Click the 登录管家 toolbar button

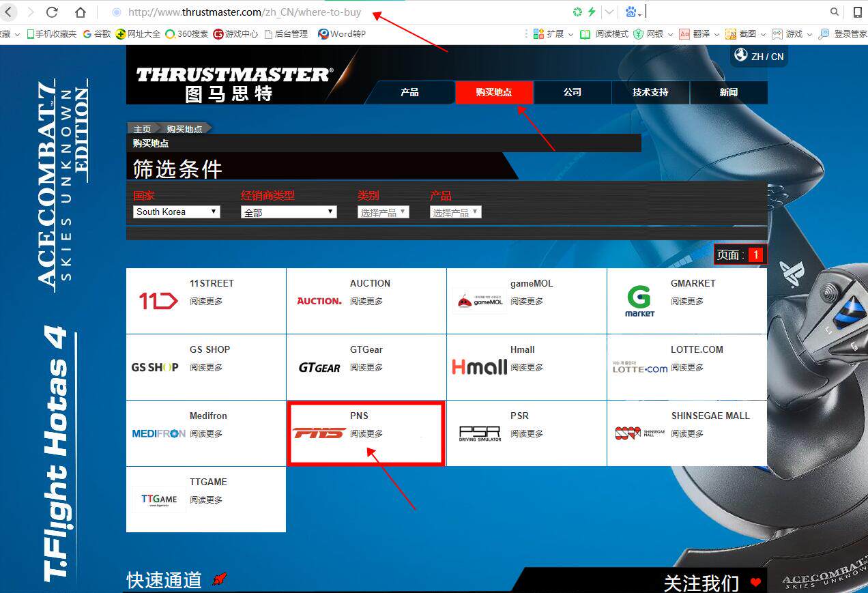click(x=843, y=33)
